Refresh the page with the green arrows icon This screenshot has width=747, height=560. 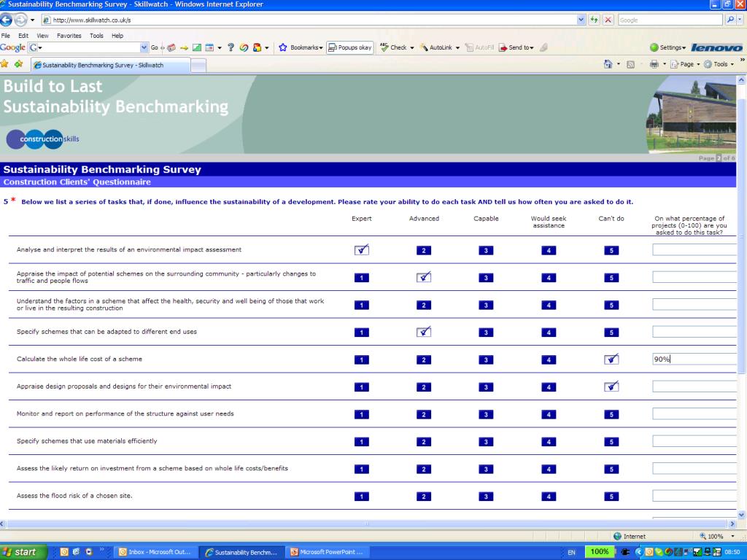594,20
